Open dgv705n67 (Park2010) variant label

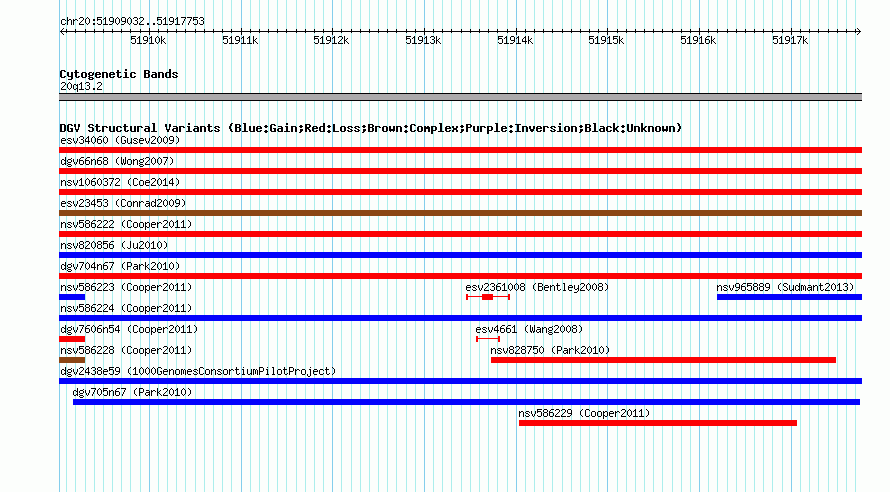[132, 392]
